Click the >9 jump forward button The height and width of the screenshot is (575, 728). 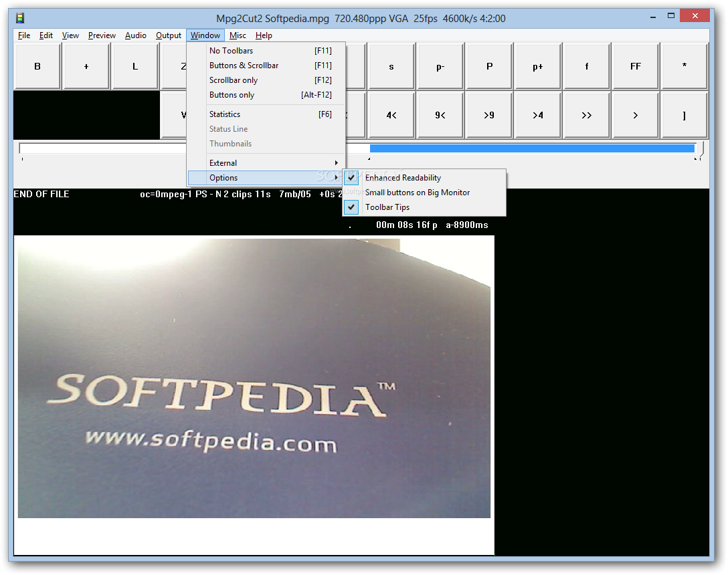489,115
